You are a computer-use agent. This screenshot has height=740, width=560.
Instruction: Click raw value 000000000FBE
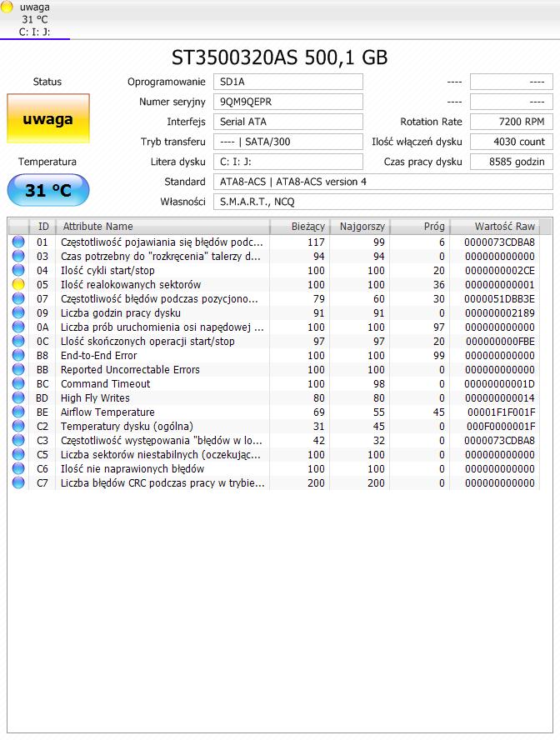point(500,341)
